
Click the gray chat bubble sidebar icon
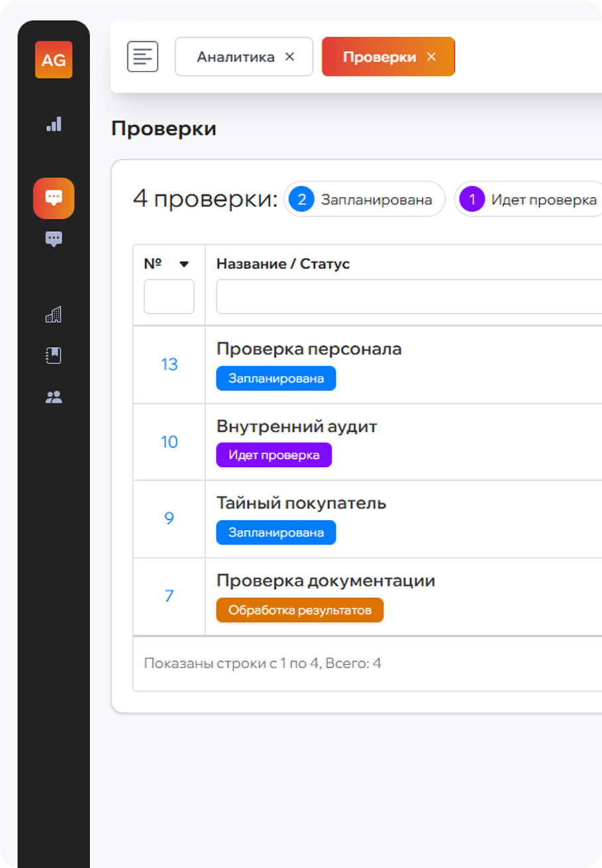(54, 239)
